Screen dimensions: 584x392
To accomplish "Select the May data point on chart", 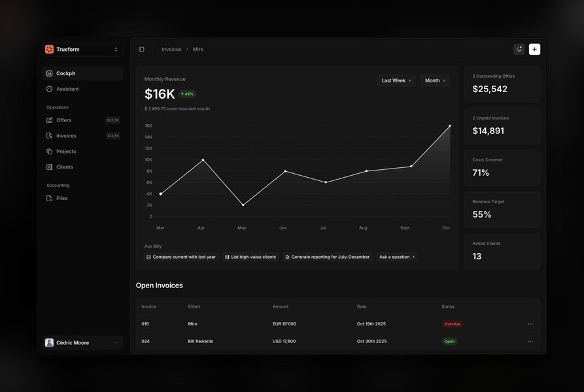I will 243,205.
